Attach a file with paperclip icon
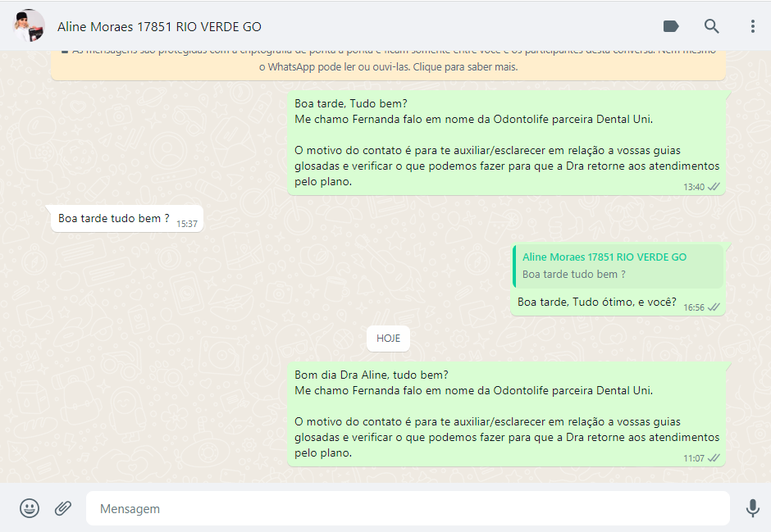Screen dimensions: 771x532 point(63,508)
